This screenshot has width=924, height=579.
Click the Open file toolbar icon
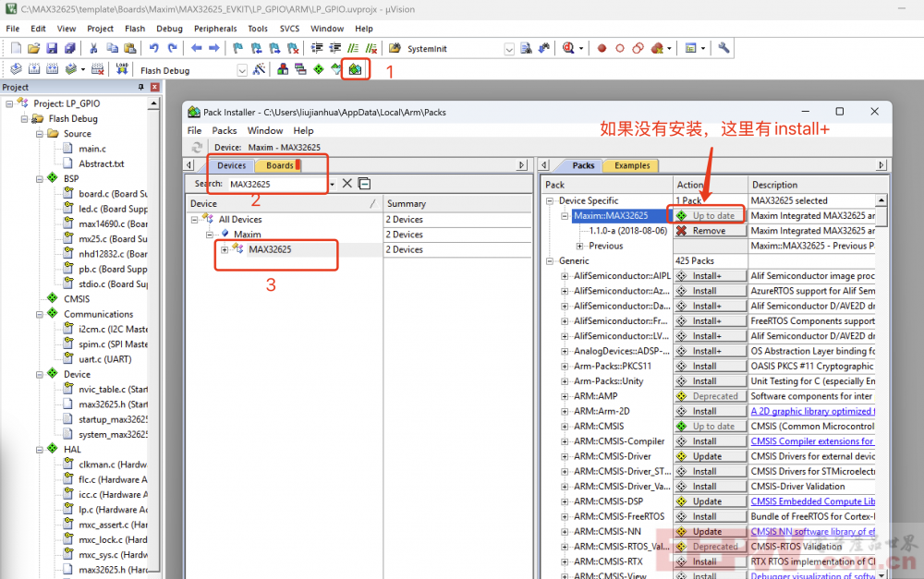(x=33, y=48)
